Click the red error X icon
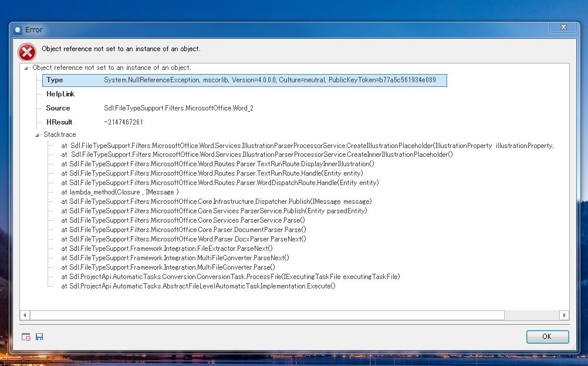Screen dimensions: 588x366 point(27,52)
